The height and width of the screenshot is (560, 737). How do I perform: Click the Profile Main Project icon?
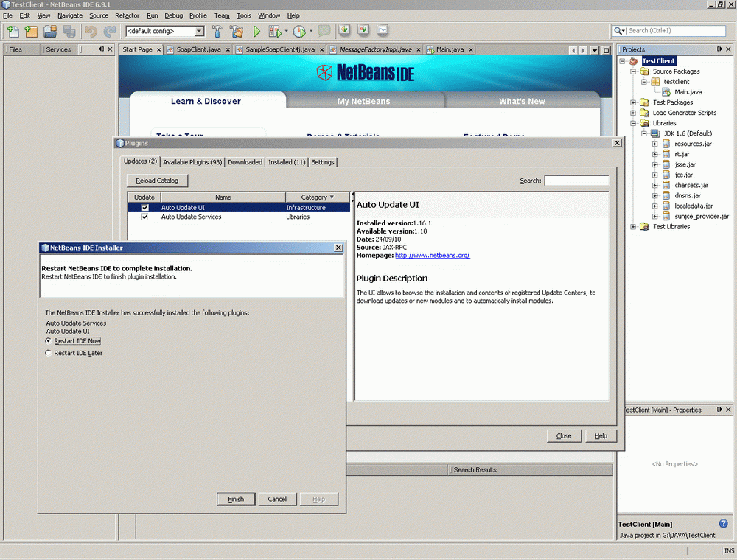(x=299, y=32)
